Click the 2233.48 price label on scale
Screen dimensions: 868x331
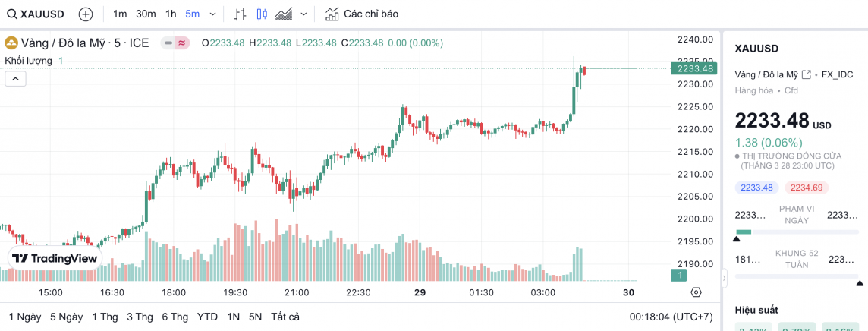(x=693, y=68)
